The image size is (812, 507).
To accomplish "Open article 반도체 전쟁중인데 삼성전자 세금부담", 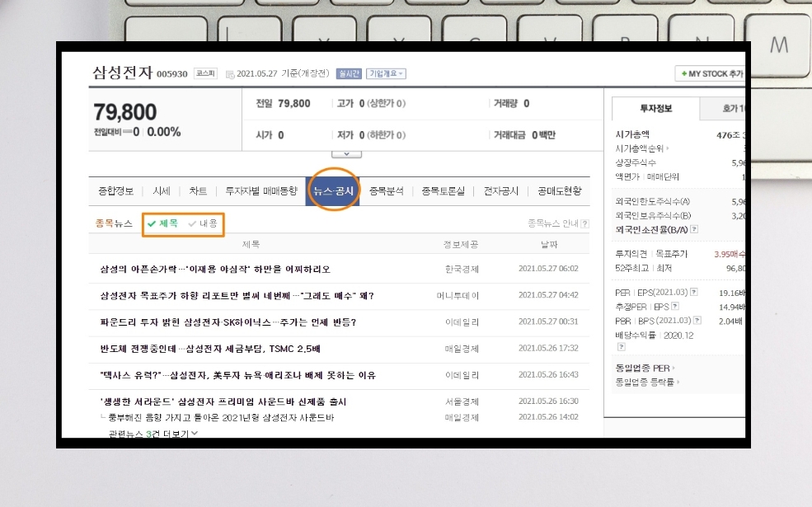I will tap(209, 349).
